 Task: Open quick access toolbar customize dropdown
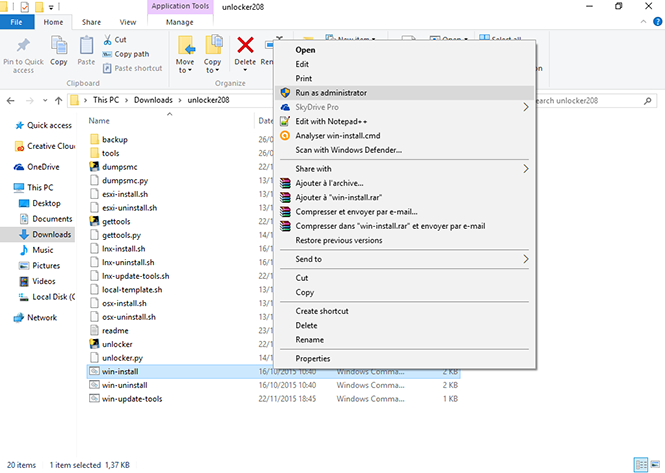point(51,7)
